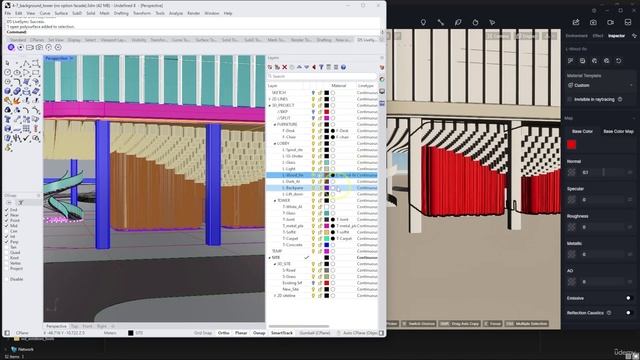The image size is (640, 360).
Task: Toggle lightbulb visibility of SKETCH layer
Action: point(313,93)
